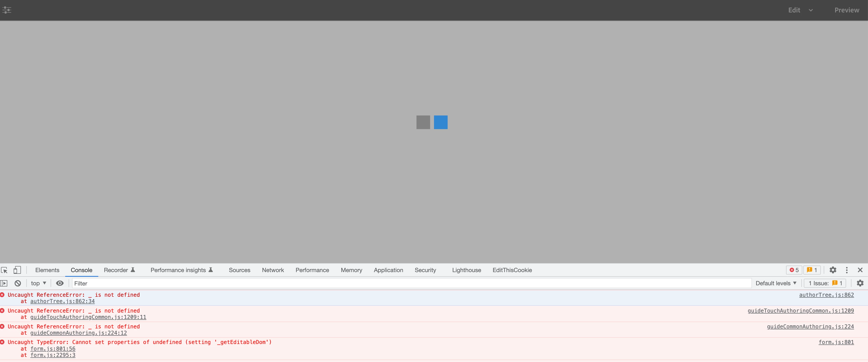Click the red errors count badge
The width and height of the screenshot is (868, 362).
click(794, 270)
